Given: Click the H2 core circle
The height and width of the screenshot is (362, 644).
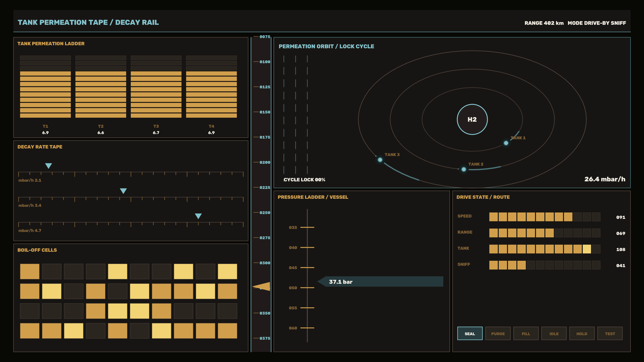Looking at the screenshot, I should coord(472,119).
